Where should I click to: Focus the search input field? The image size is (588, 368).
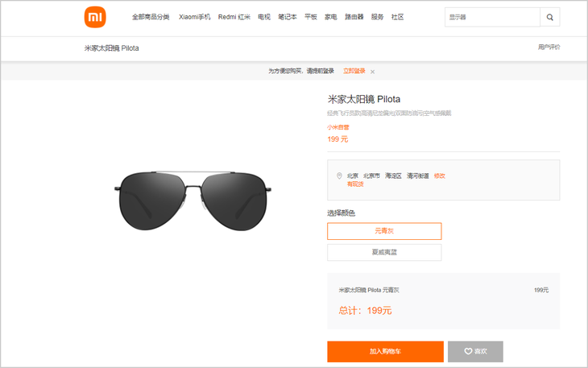(x=492, y=17)
